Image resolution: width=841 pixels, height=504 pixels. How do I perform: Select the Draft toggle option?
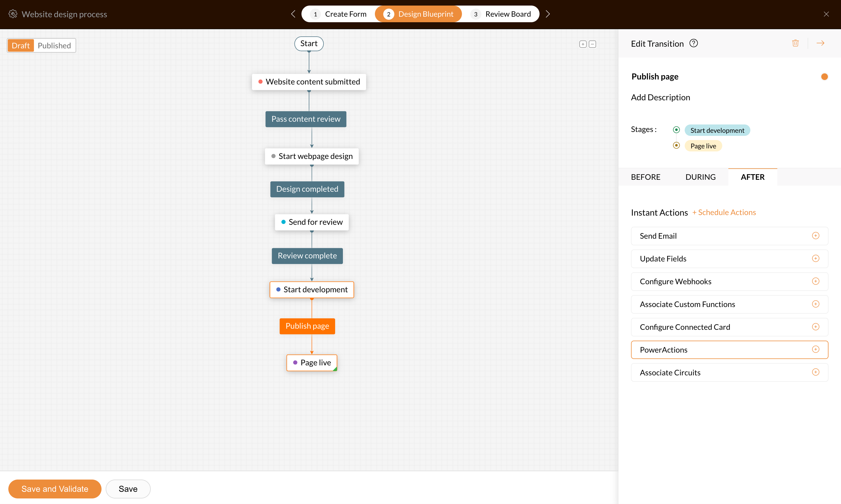point(21,46)
